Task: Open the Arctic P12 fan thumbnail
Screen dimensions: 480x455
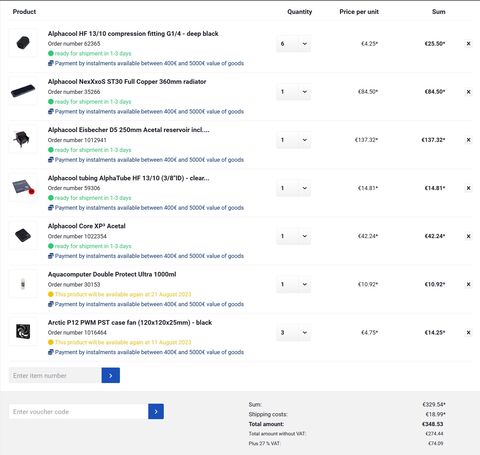Action: pyautogui.click(x=23, y=332)
